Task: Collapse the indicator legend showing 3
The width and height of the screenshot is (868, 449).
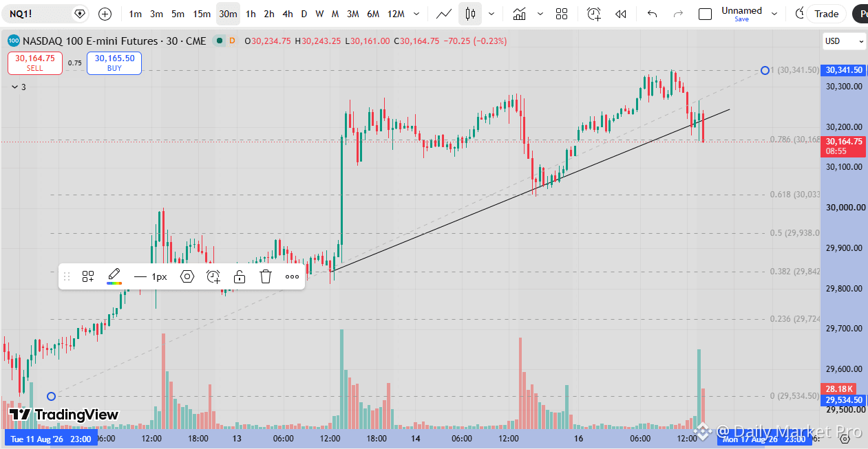Action: coord(19,87)
